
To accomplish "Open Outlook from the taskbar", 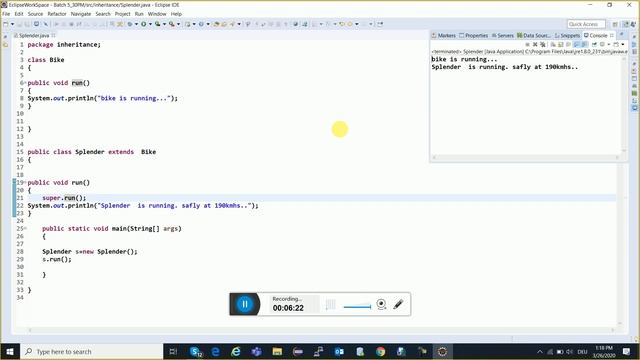I will (x=339, y=351).
